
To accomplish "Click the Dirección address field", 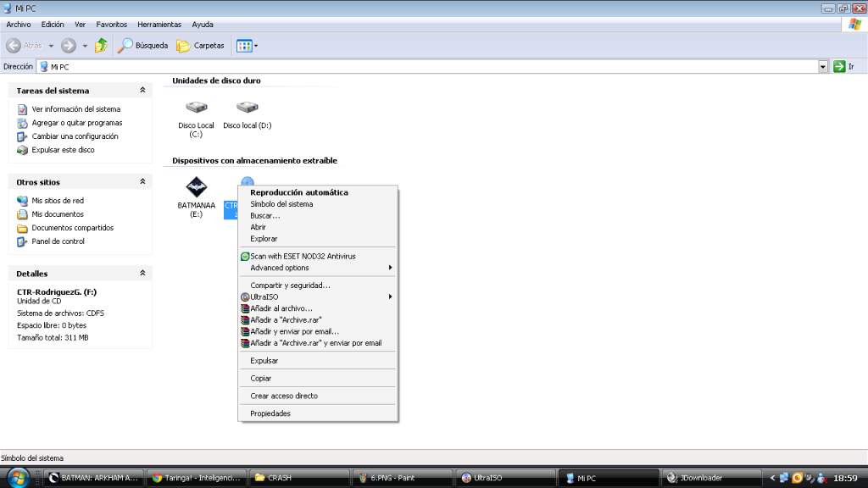I will tap(428, 67).
